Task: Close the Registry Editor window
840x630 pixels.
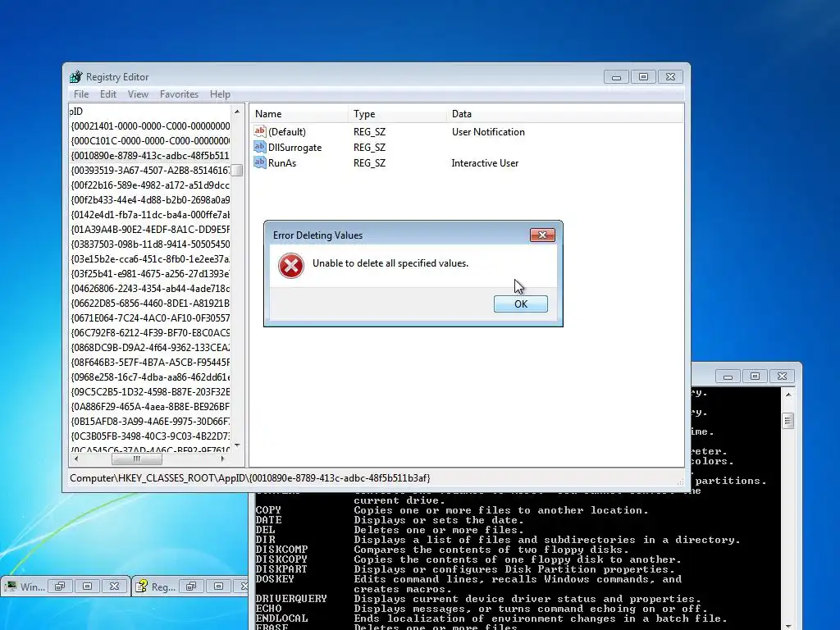Action: (670, 77)
